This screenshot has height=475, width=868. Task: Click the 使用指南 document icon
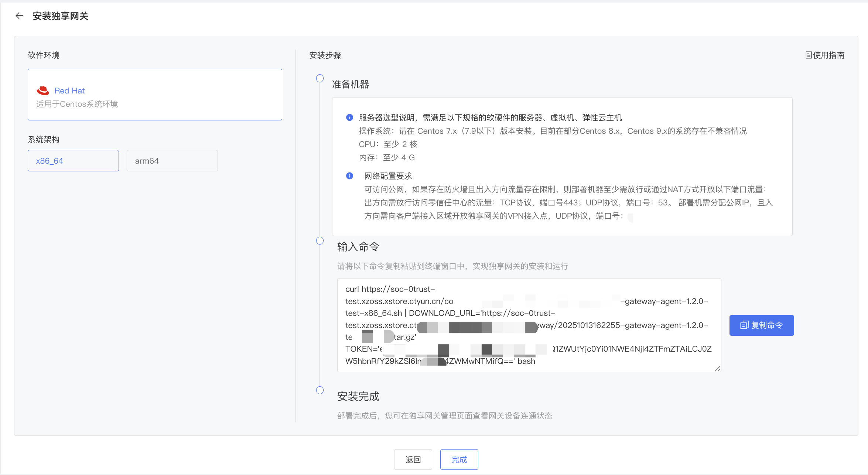tap(809, 55)
